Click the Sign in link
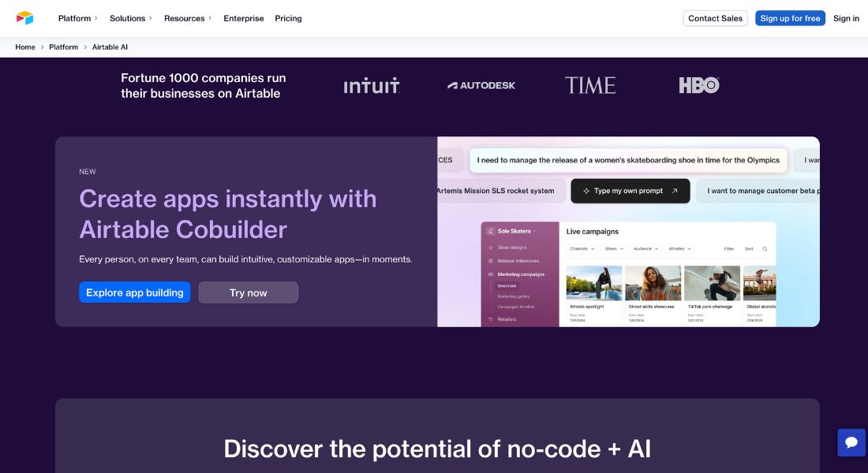 (846, 18)
